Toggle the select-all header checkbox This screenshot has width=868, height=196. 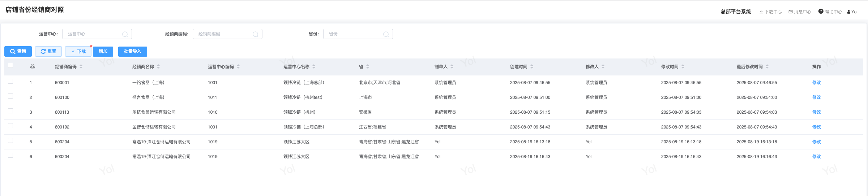coord(10,65)
